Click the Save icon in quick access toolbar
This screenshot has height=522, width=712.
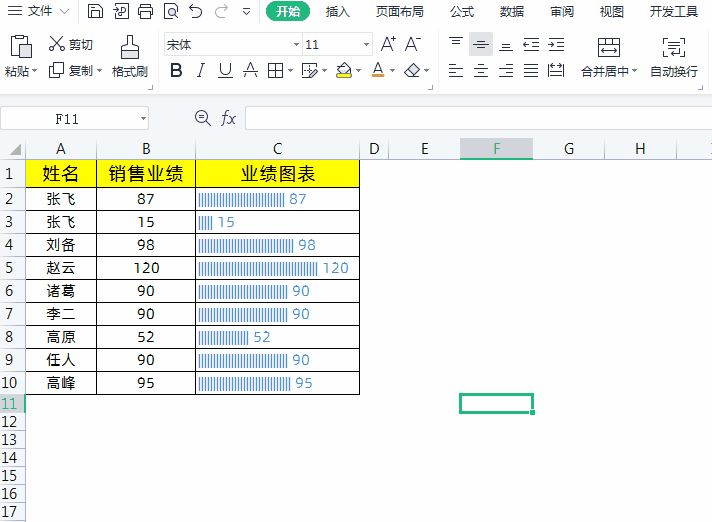95,11
